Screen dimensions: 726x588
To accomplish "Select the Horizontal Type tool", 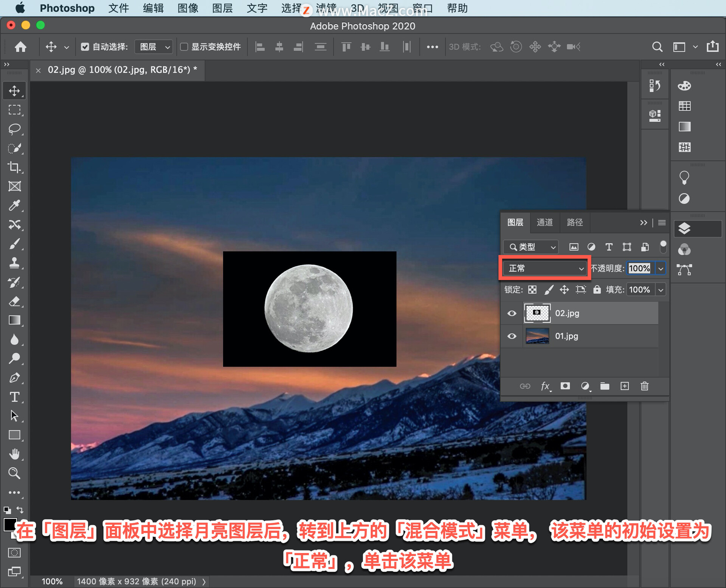I will [14, 397].
